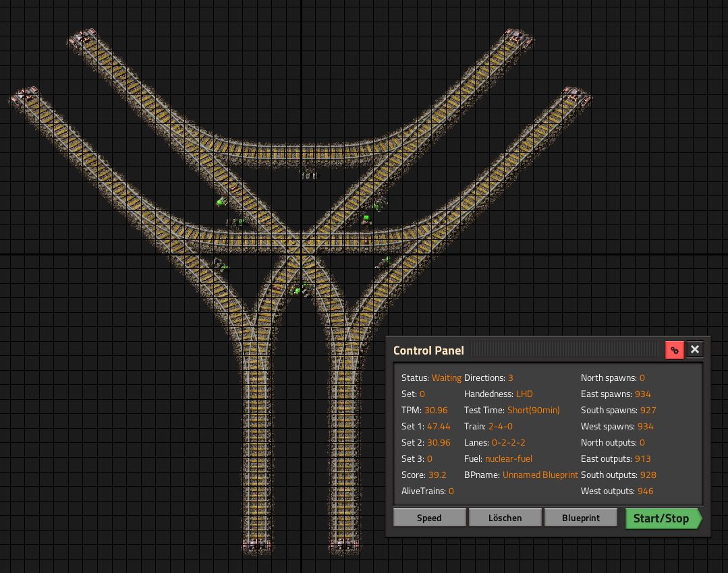Click the Handedness value LHD
Image resolution: width=728 pixels, height=573 pixels.
click(x=525, y=394)
